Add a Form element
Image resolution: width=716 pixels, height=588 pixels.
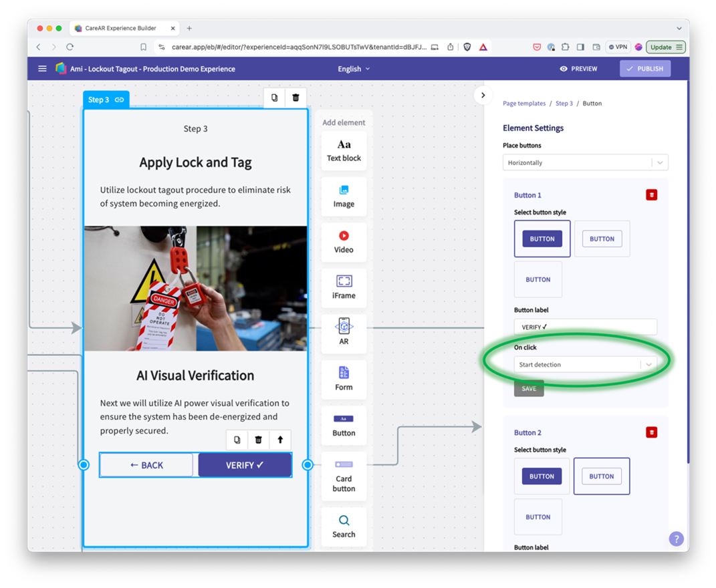point(344,379)
